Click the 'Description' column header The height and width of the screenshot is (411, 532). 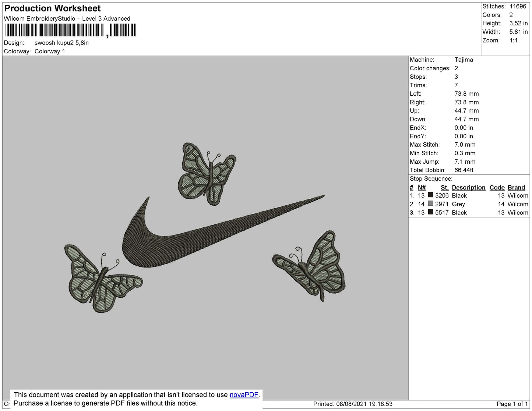click(x=468, y=187)
